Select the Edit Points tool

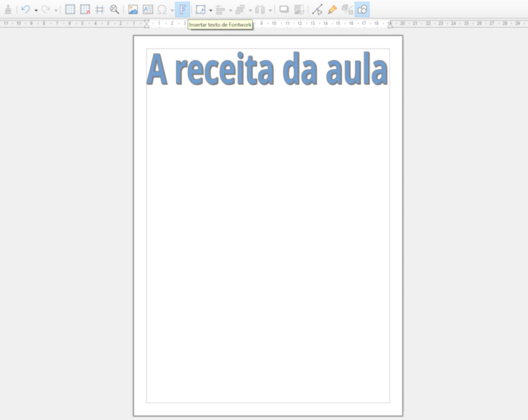pyautogui.click(x=315, y=9)
